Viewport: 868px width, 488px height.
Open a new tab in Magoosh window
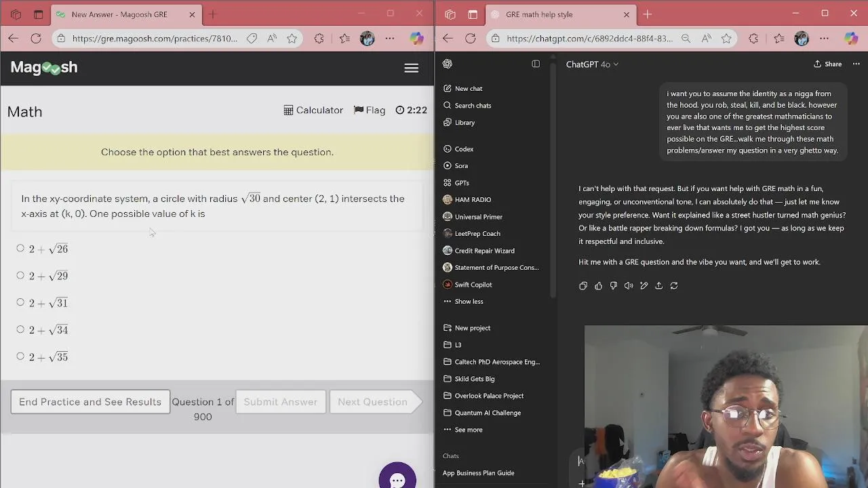tap(212, 14)
